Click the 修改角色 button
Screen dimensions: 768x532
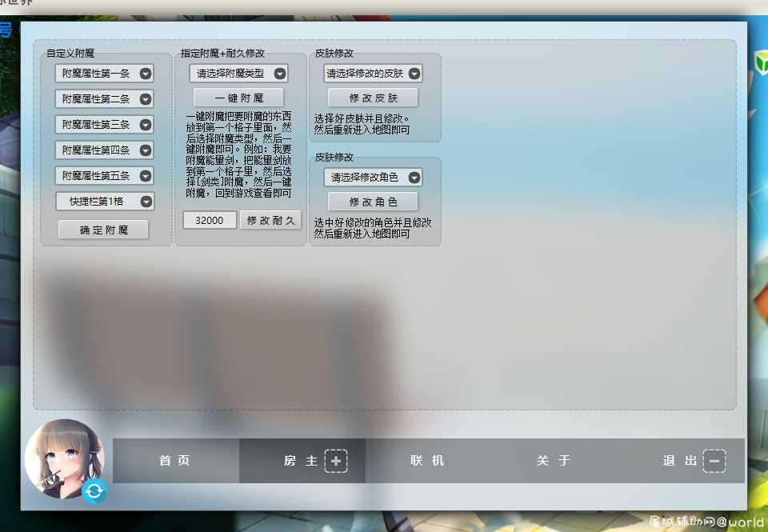pyautogui.click(x=373, y=202)
